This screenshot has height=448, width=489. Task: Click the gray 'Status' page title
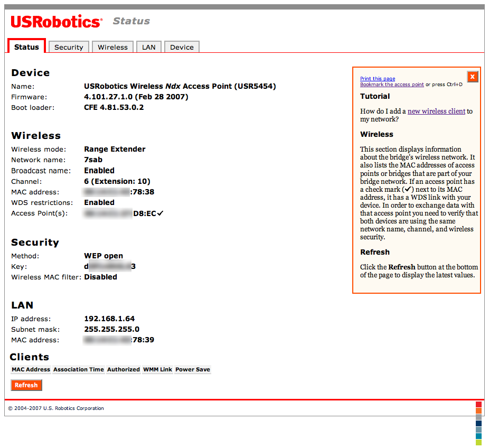pyautogui.click(x=131, y=21)
